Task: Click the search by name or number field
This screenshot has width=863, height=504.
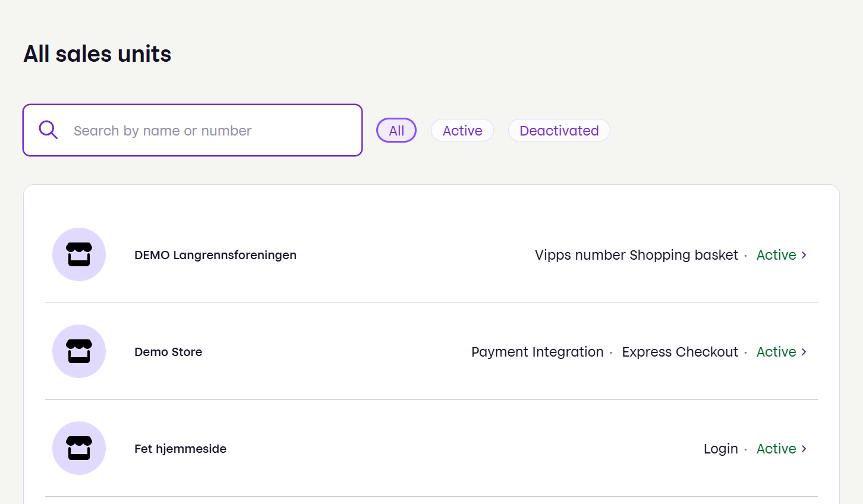Action: coord(193,130)
